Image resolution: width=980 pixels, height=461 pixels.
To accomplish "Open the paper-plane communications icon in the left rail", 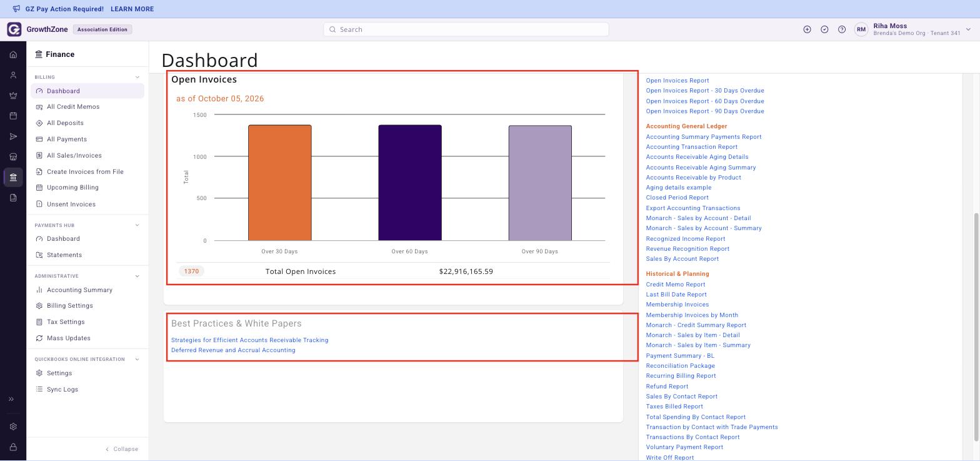I will [x=13, y=136].
